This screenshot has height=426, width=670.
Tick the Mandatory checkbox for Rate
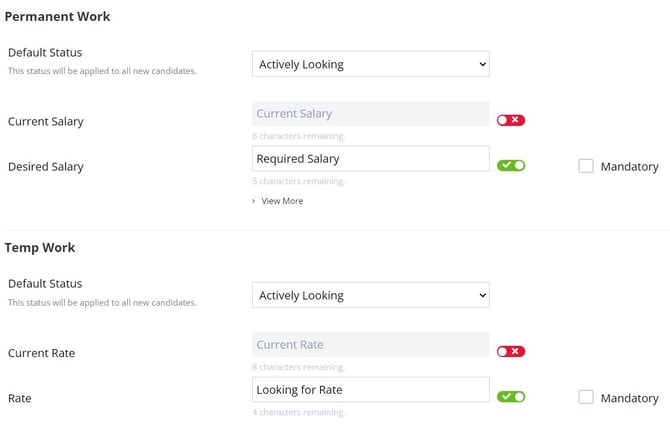point(586,397)
